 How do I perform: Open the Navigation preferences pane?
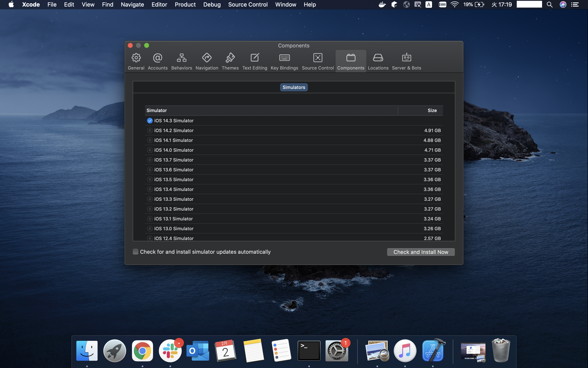[x=207, y=62]
